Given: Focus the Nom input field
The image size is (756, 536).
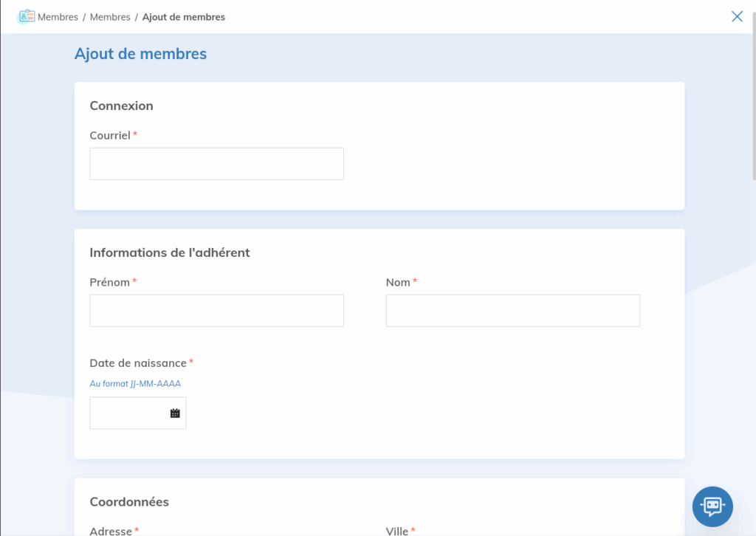Looking at the screenshot, I should tap(513, 310).
